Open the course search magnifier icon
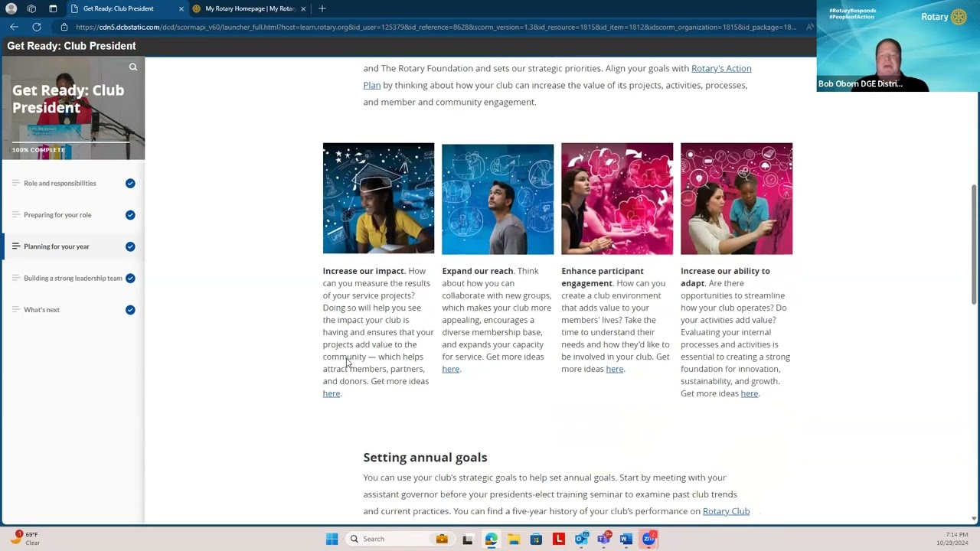This screenshot has height=551, width=980. (x=133, y=67)
